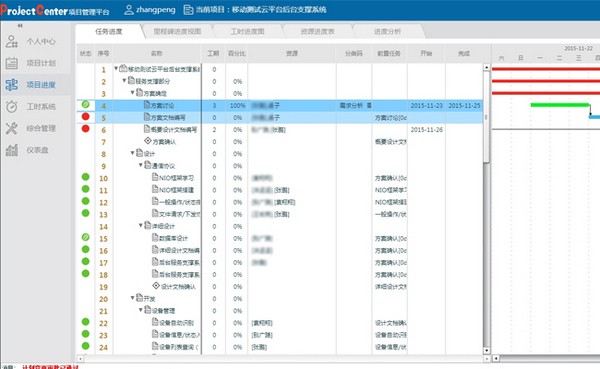Click the 100% percentage cell in row 4
This screenshot has width=600, height=369.
[x=237, y=105]
